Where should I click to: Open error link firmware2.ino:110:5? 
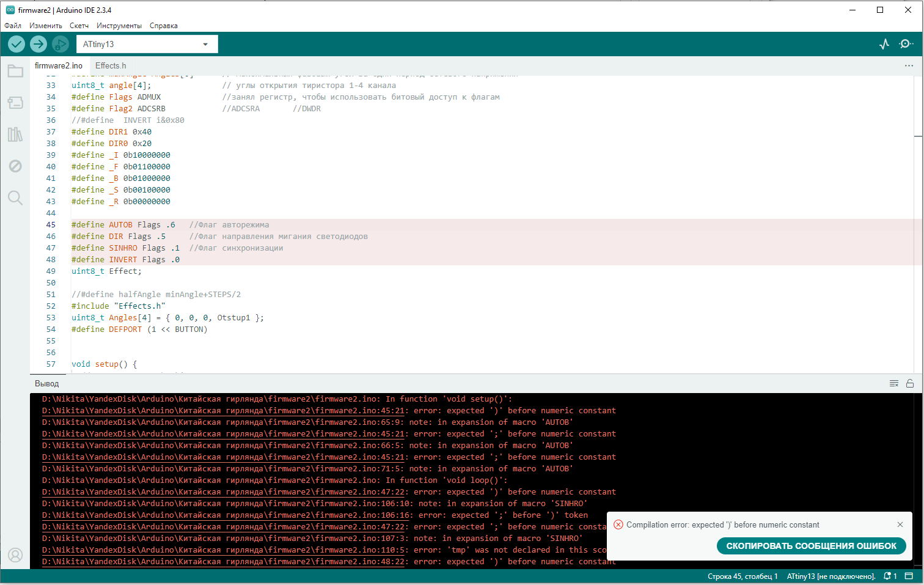pyautogui.click(x=223, y=550)
